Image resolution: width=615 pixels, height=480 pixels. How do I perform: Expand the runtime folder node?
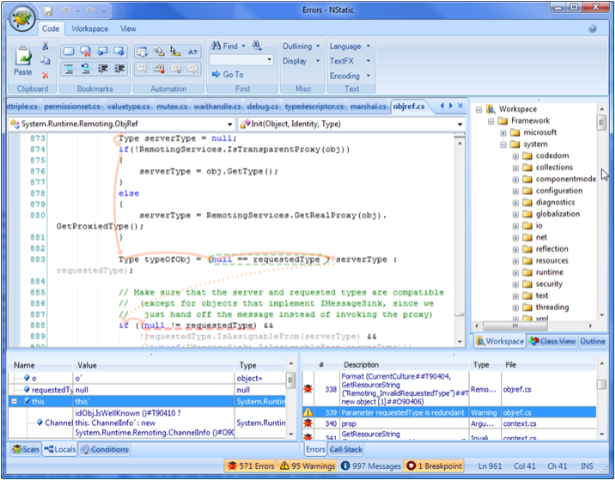tap(516, 273)
